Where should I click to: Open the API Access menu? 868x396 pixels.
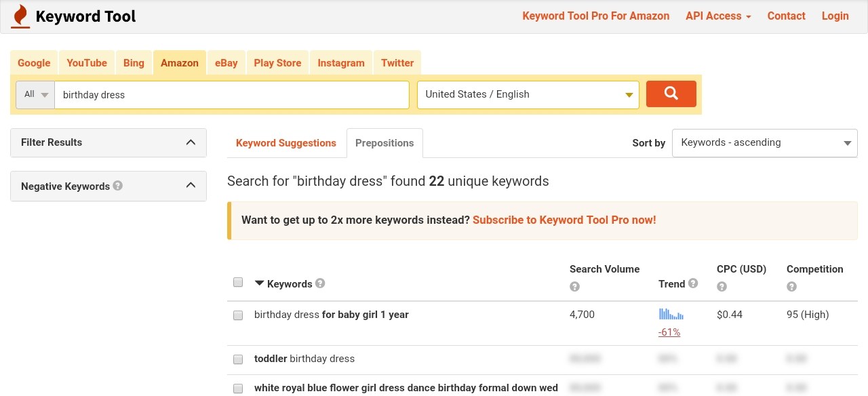coord(718,16)
